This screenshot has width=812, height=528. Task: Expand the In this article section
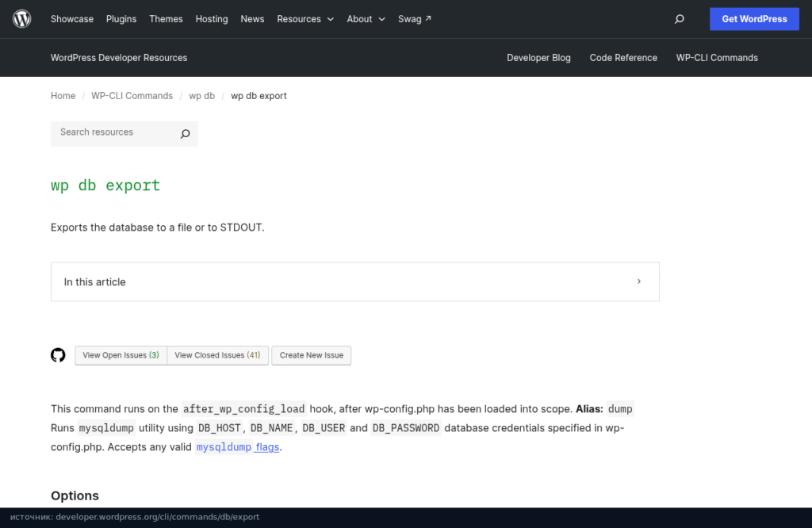pyautogui.click(x=355, y=281)
